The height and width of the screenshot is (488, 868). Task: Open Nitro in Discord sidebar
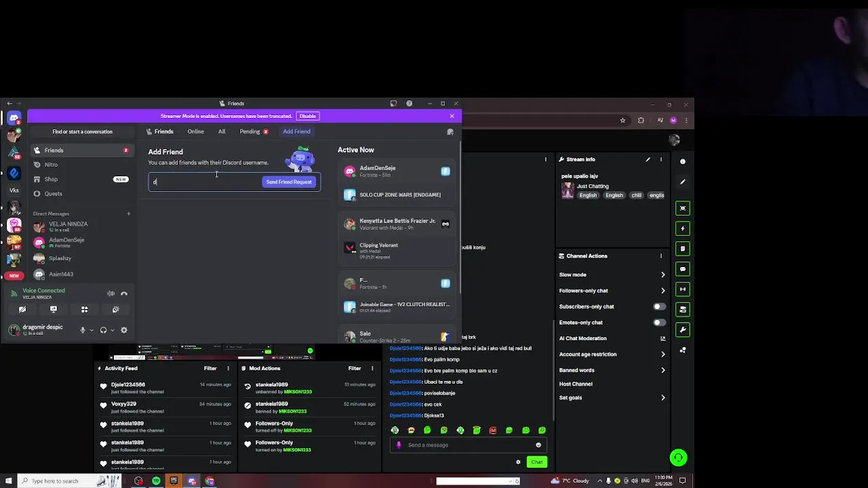click(x=81, y=165)
